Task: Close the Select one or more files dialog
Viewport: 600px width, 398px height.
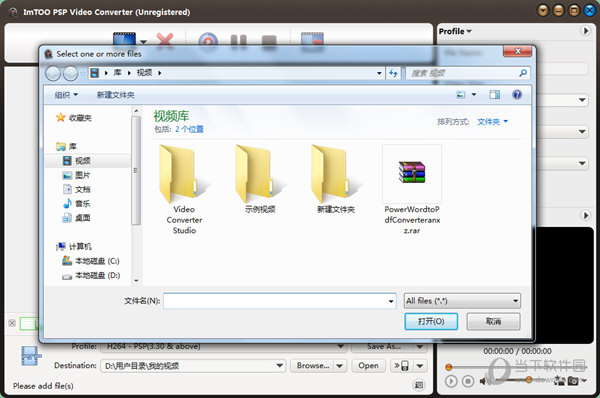Action: (518, 51)
